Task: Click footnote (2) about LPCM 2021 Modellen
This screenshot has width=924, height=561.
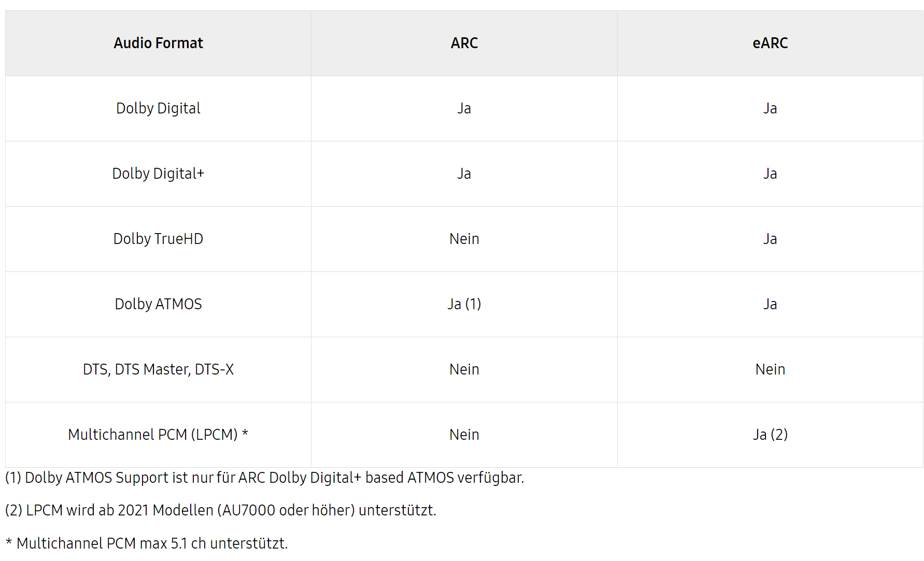Action: pyautogui.click(x=220, y=510)
